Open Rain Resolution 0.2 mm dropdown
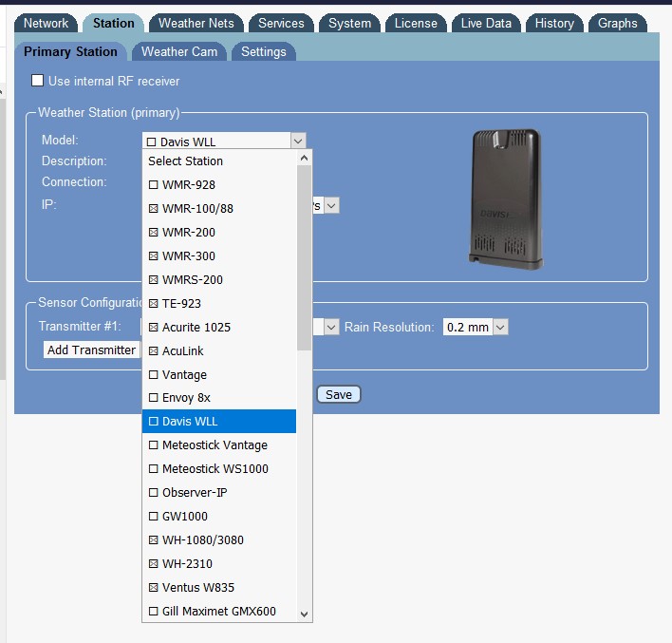Image resolution: width=672 pixels, height=643 pixels. 476,328
